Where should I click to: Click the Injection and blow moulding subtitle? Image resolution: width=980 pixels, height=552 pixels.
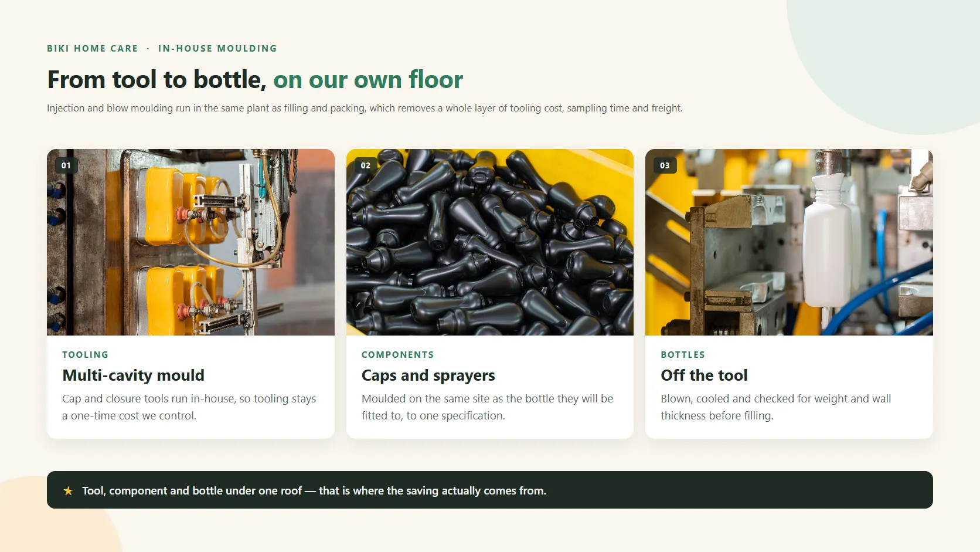click(x=365, y=108)
